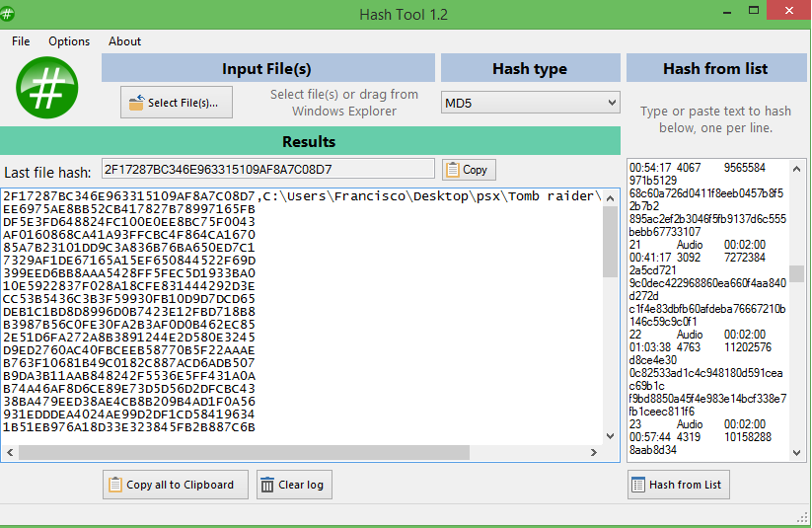
Task: Click hash line CC53B5436C3B3F59930FB10D9D7DCD65
Action: (x=129, y=299)
